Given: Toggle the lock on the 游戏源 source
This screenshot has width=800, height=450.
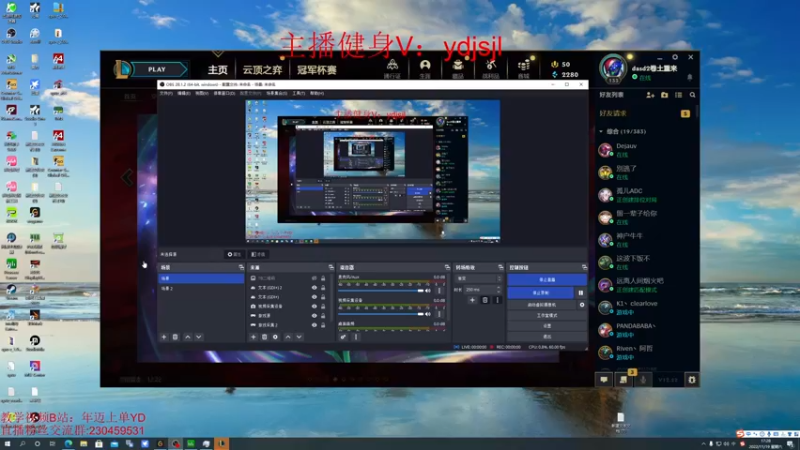Looking at the screenshot, I should [x=323, y=315].
